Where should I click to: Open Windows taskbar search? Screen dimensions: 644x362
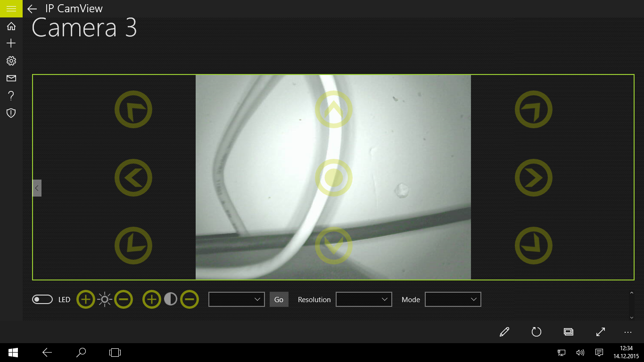[x=81, y=352]
